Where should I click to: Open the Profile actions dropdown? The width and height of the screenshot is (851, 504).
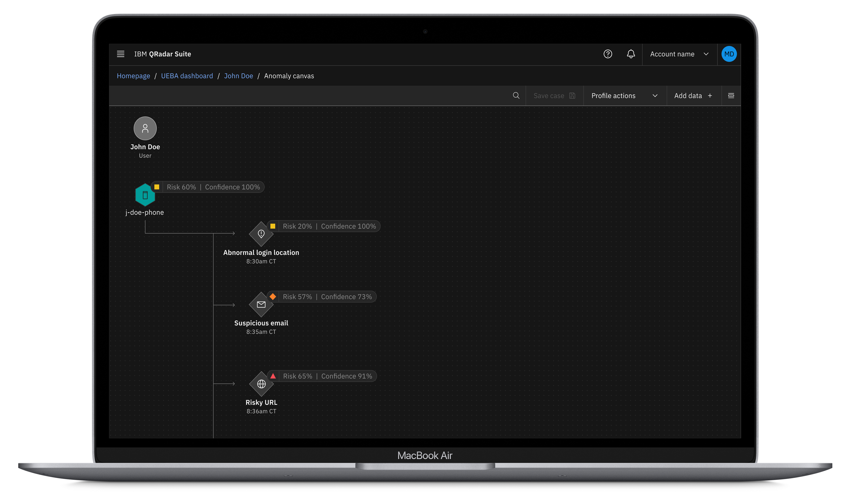click(x=624, y=96)
